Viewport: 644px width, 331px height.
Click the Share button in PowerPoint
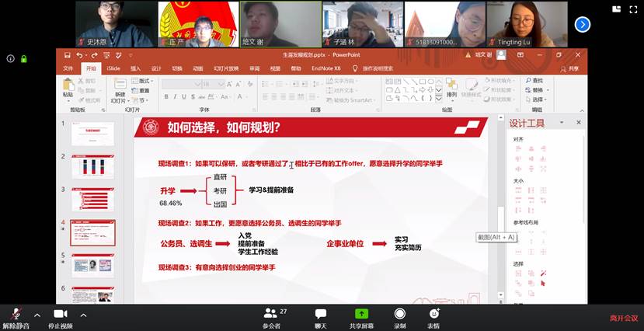pos(571,68)
